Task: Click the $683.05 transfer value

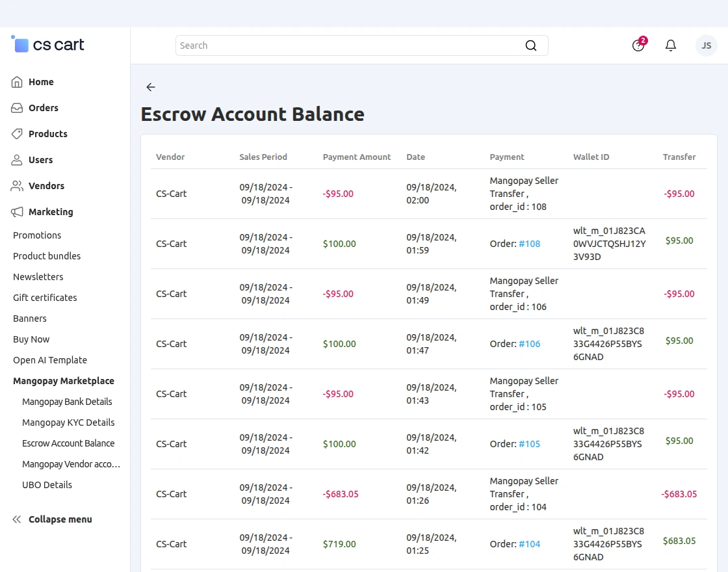Action: pyautogui.click(x=679, y=541)
